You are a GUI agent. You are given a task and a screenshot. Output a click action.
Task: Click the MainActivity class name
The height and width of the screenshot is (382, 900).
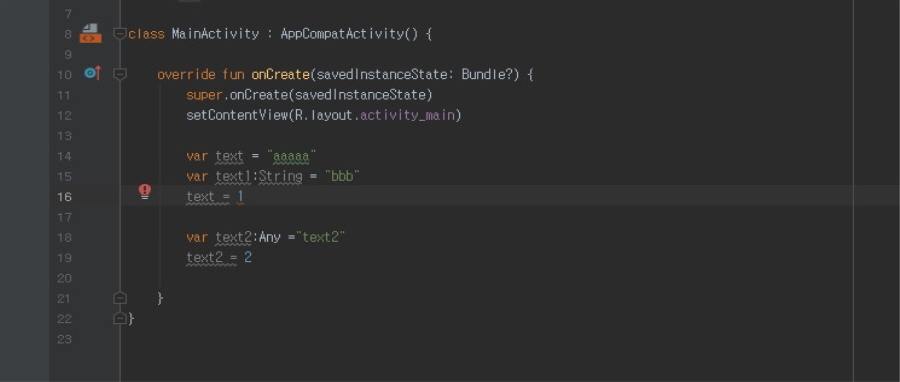click(x=215, y=34)
